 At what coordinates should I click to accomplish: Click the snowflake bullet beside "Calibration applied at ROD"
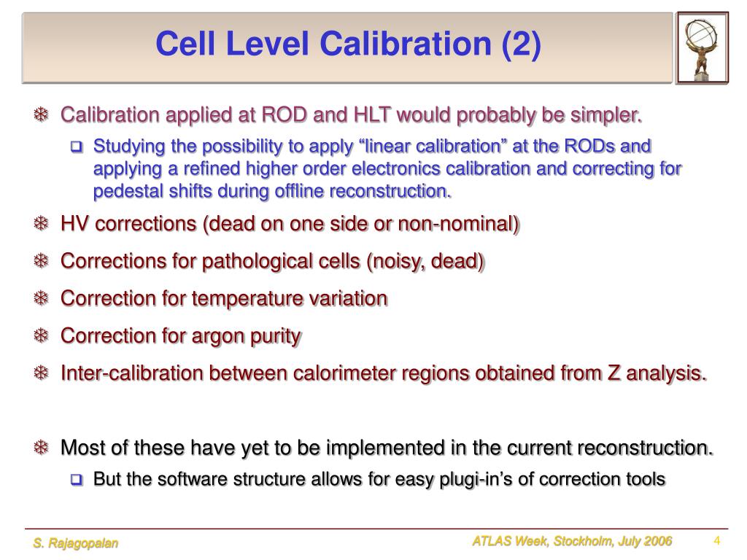coord(42,114)
